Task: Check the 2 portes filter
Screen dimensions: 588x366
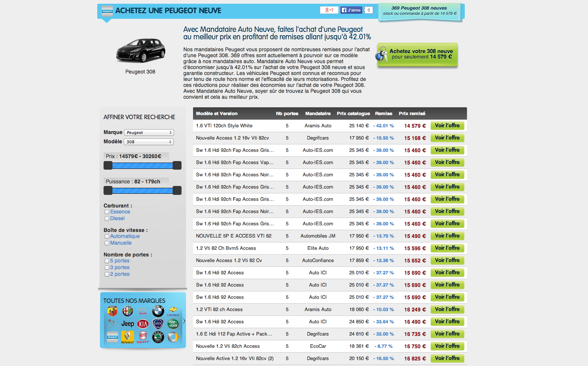Action: click(x=107, y=274)
